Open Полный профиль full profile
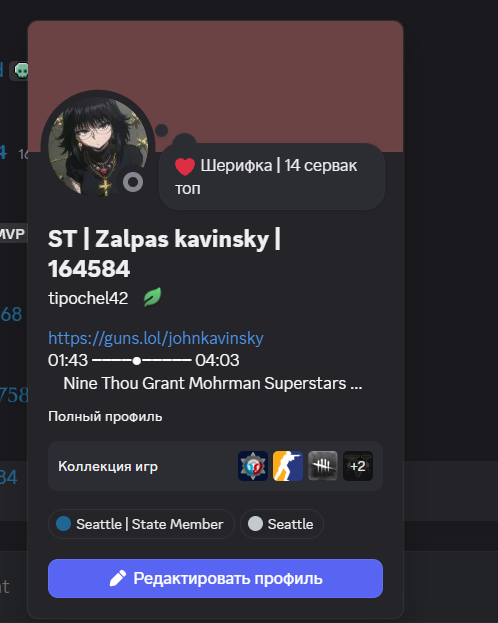Screen dimensions: 498x623 105,416
